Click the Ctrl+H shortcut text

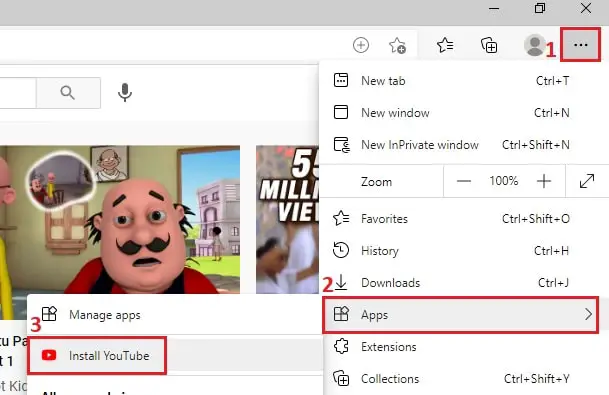pos(551,251)
